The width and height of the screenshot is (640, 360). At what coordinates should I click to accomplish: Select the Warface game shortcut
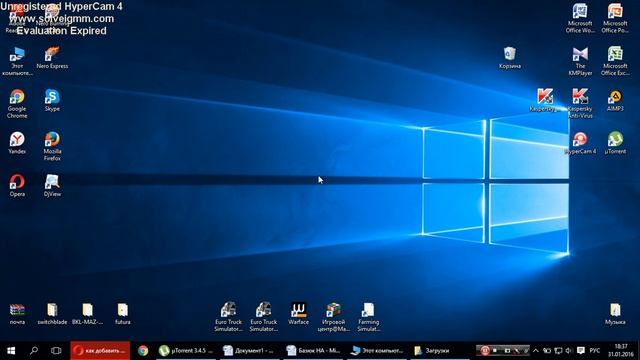(298, 314)
